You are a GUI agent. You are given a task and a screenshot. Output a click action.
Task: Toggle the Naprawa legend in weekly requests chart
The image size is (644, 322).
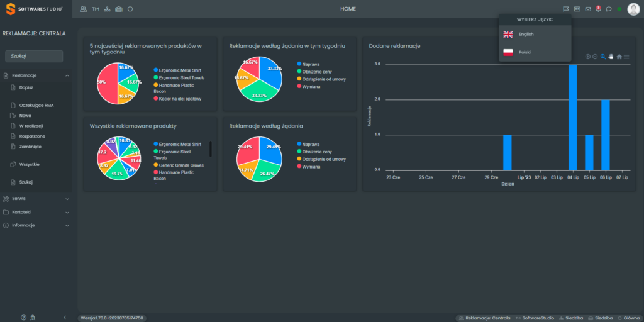pyautogui.click(x=311, y=64)
